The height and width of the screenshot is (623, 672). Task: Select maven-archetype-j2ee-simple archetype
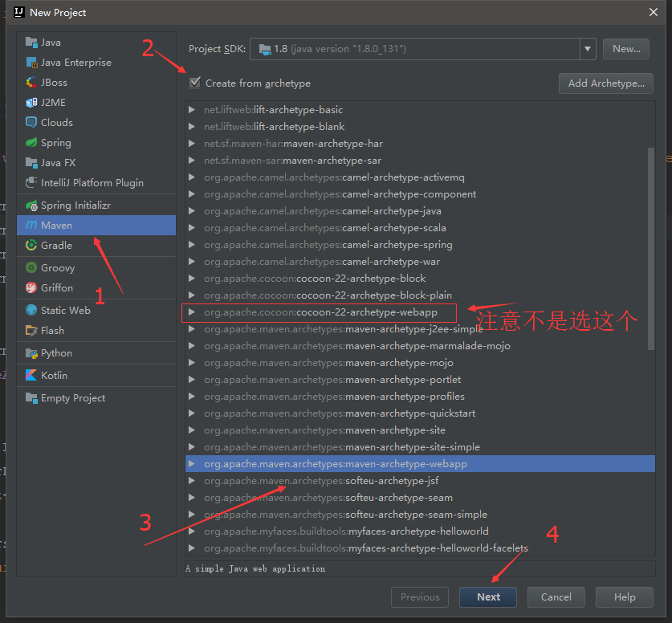(x=420, y=329)
